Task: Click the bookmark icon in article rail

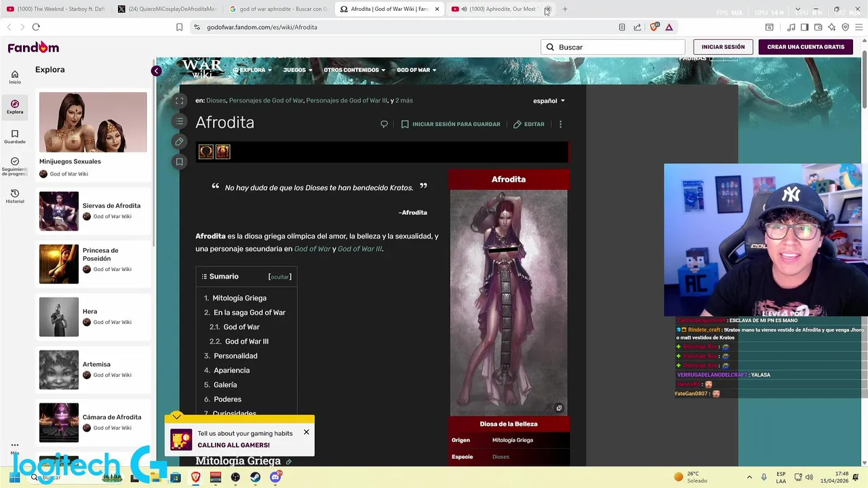Action: pos(180,162)
